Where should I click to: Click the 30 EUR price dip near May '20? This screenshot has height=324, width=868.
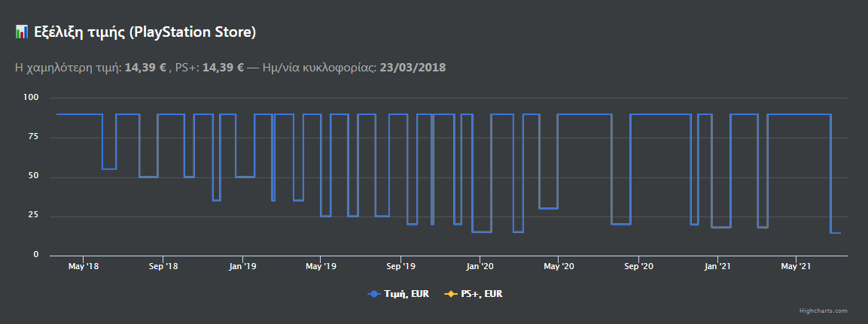[548, 208]
